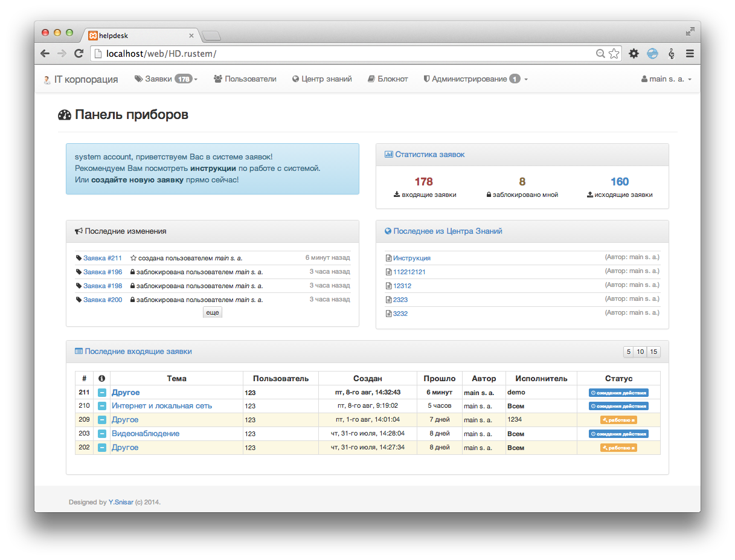Click the dashboard gauge icon beside Панель приборов

click(65, 115)
